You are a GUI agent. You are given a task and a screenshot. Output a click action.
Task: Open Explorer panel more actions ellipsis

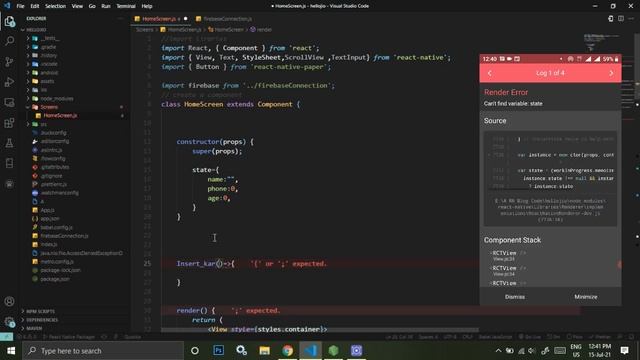point(120,18)
